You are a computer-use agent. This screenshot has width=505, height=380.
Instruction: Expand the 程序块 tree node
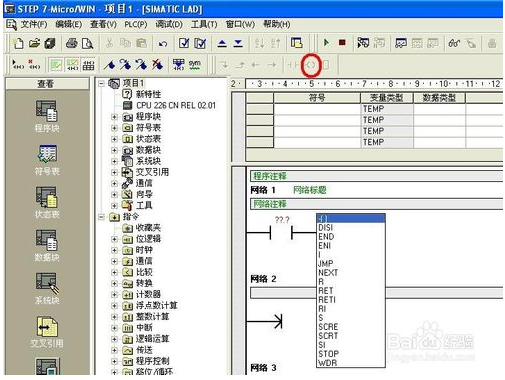[114, 117]
